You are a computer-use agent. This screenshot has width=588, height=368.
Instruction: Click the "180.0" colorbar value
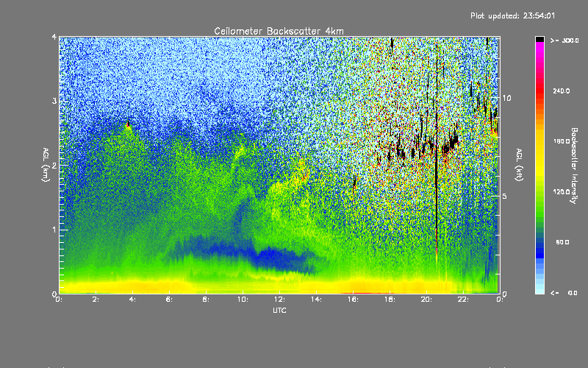click(x=562, y=141)
